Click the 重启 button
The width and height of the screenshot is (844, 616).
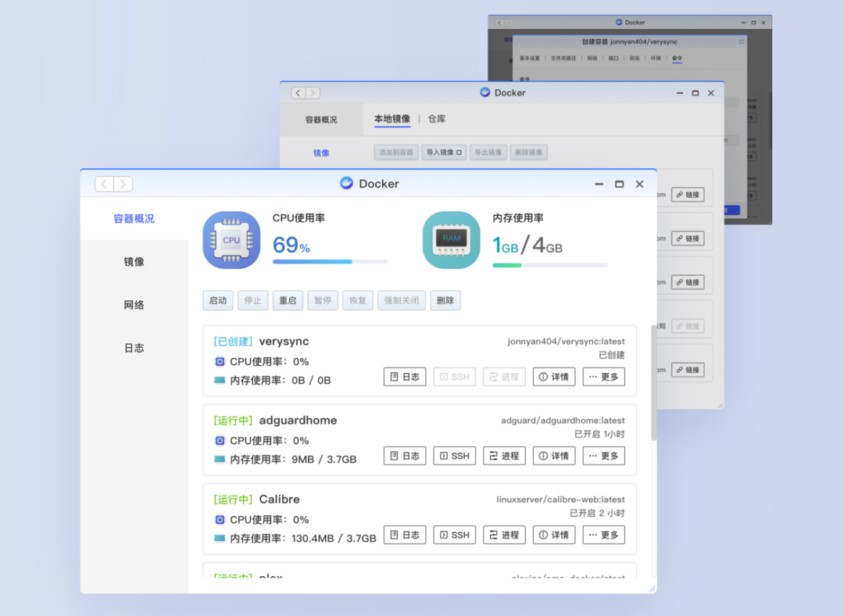(288, 300)
